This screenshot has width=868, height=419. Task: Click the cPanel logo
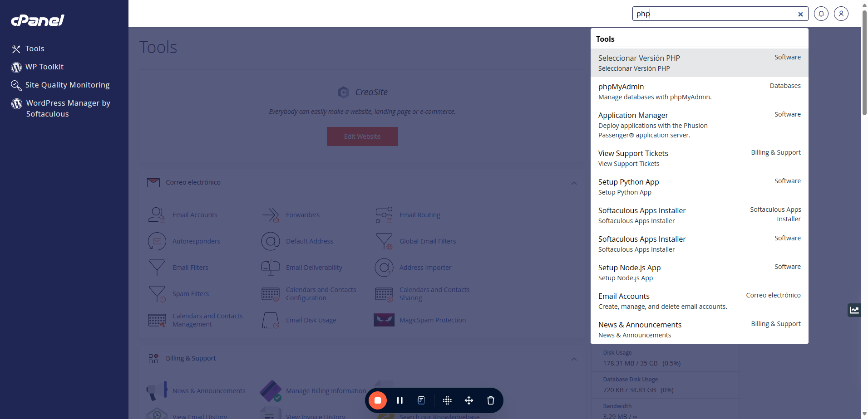38,20
